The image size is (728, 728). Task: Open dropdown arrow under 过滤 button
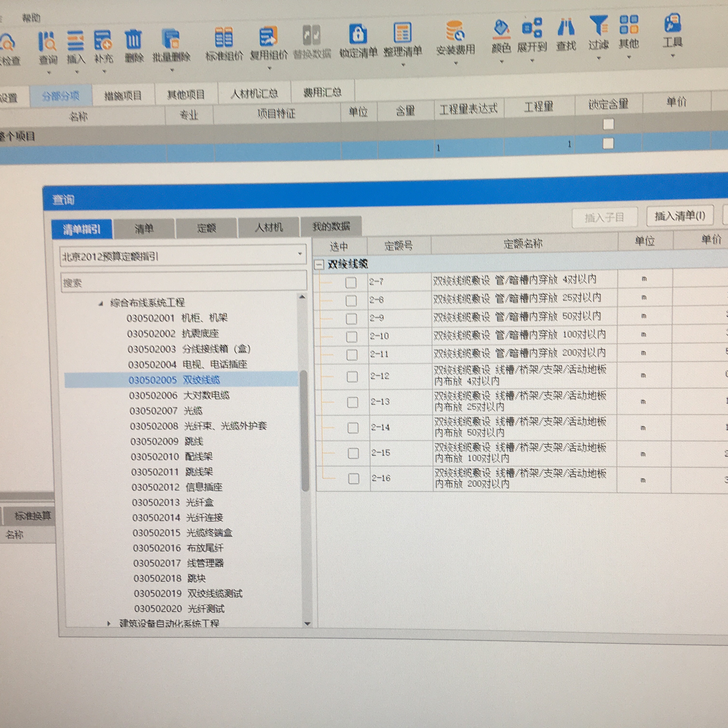click(x=599, y=58)
